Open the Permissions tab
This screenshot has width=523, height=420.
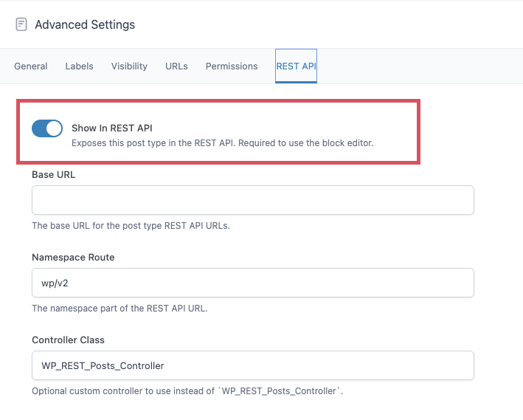[232, 66]
